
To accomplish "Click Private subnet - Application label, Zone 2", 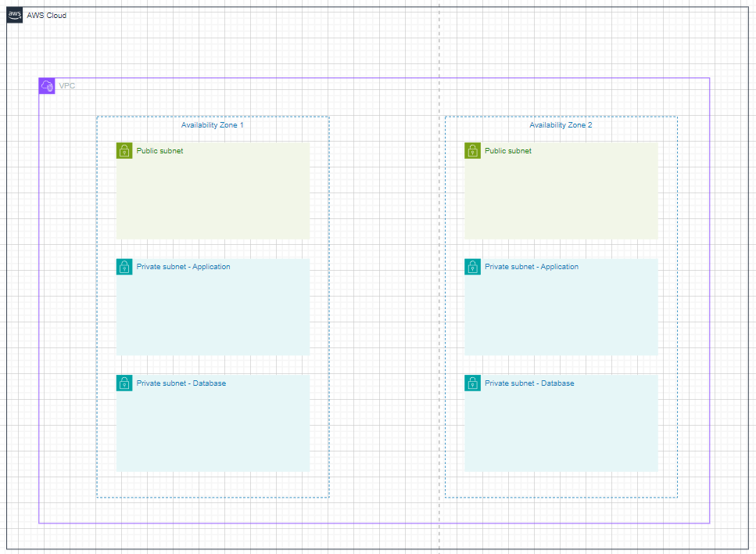I will coord(532,266).
